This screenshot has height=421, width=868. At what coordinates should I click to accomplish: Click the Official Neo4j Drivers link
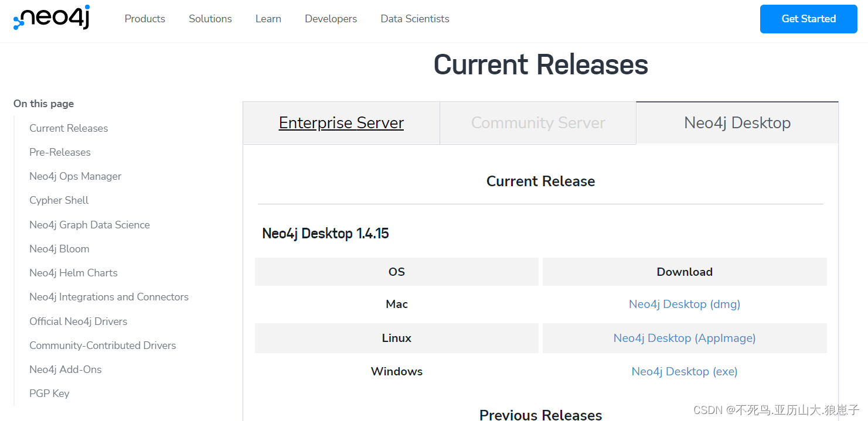click(x=78, y=321)
